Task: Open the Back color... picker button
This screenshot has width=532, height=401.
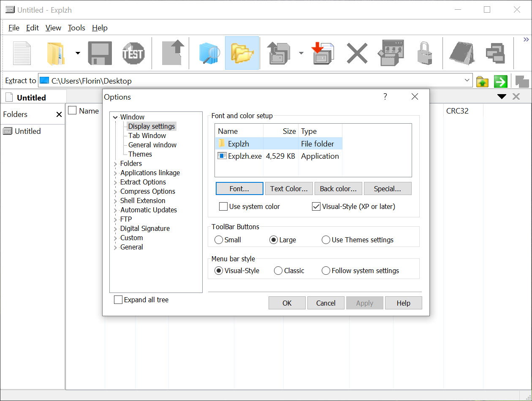Action: point(338,189)
